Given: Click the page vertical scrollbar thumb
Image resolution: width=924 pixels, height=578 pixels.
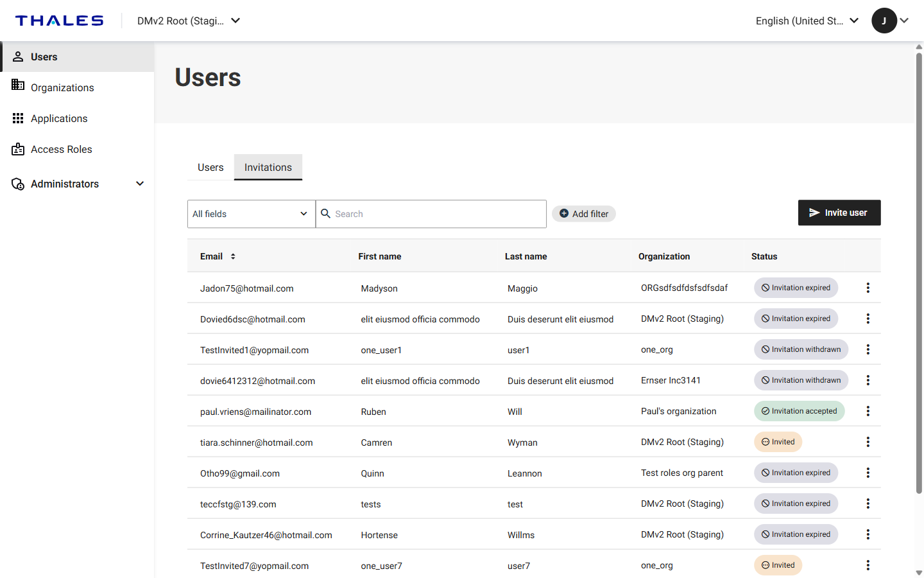Looking at the screenshot, I should (x=919, y=273).
